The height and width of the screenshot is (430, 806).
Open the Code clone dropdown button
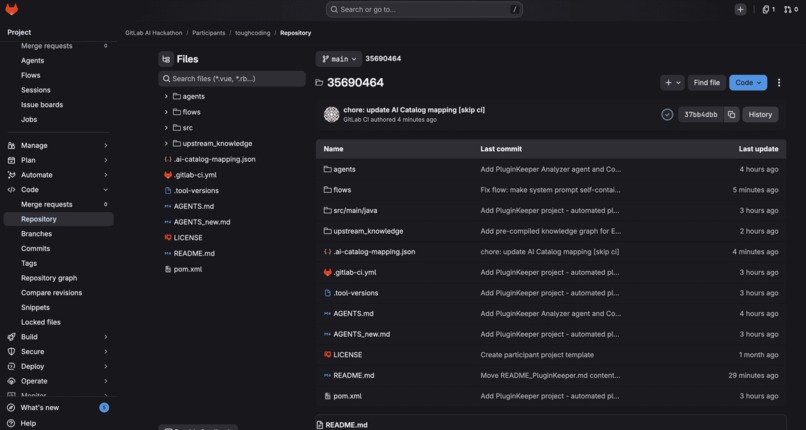coord(748,83)
